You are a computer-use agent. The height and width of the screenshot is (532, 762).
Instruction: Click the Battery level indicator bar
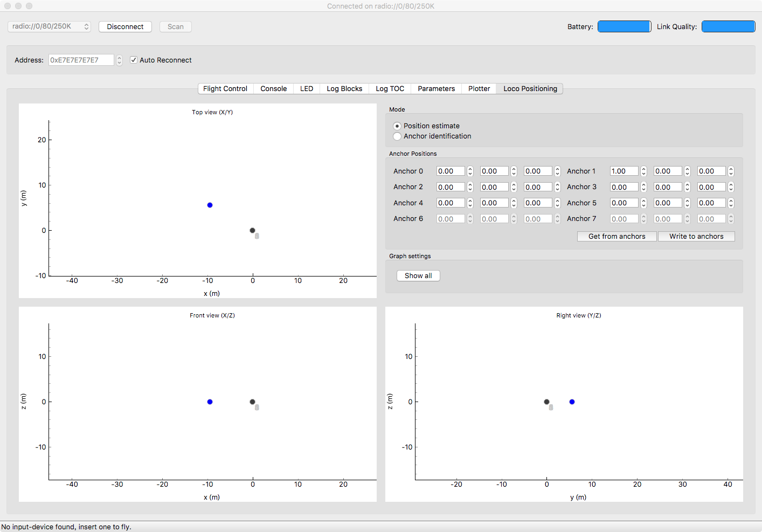point(624,26)
